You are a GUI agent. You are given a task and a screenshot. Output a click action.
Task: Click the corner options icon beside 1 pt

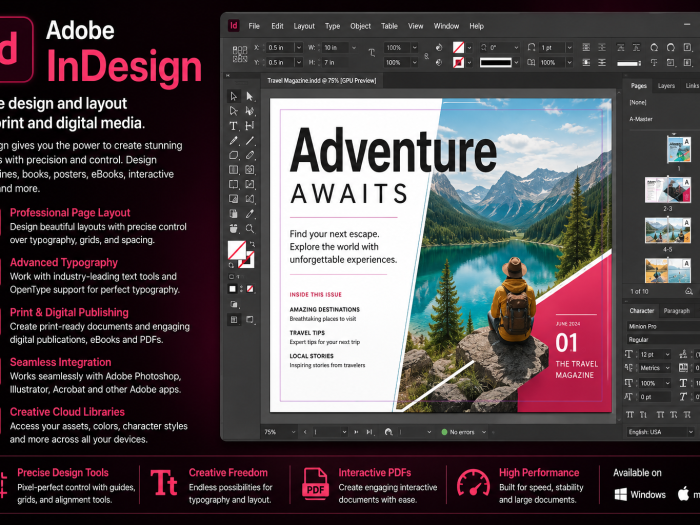click(531, 47)
